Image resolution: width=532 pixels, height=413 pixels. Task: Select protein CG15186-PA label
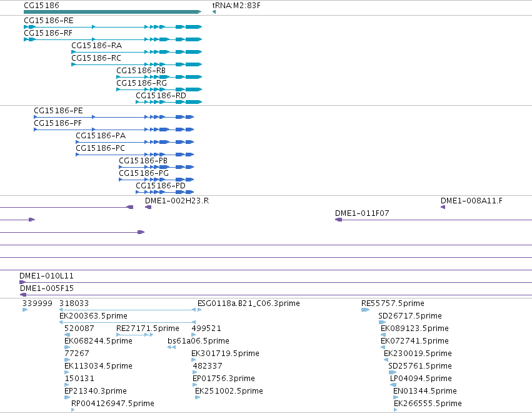[101, 136]
